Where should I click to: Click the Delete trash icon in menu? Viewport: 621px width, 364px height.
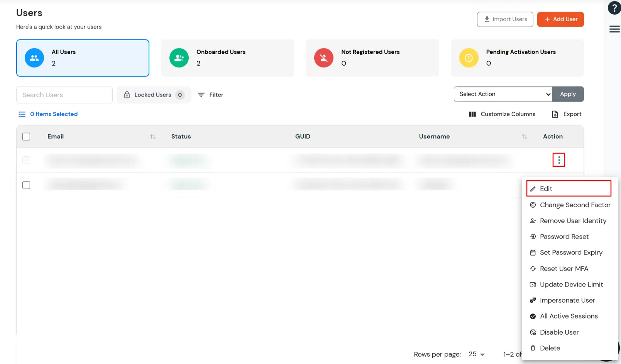(x=533, y=348)
